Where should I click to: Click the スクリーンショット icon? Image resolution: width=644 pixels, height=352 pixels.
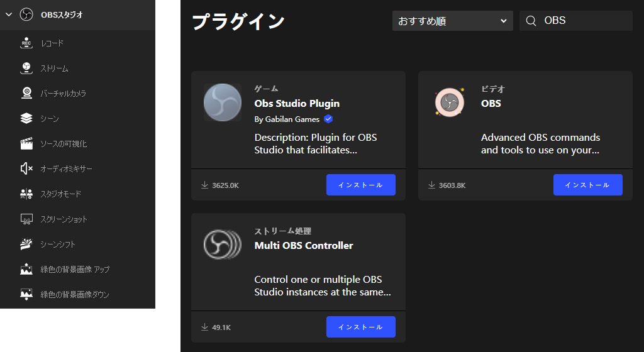coord(26,219)
